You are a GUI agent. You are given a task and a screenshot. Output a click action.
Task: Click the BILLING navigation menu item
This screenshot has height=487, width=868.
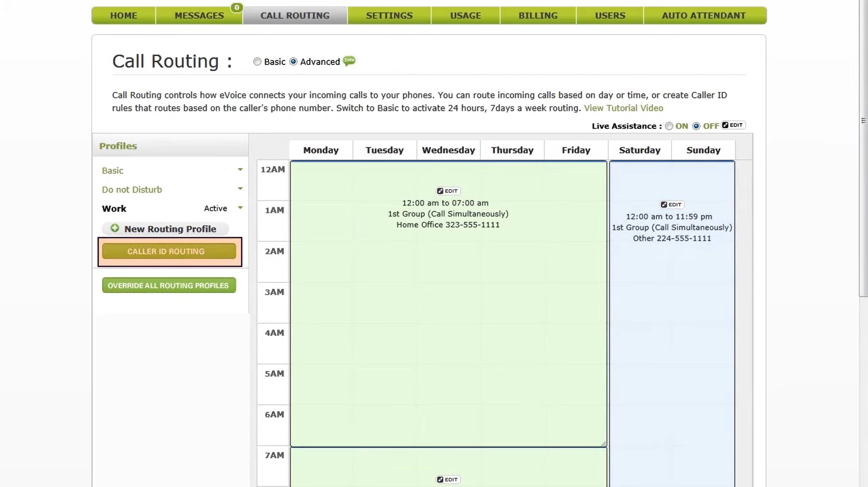click(x=538, y=15)
